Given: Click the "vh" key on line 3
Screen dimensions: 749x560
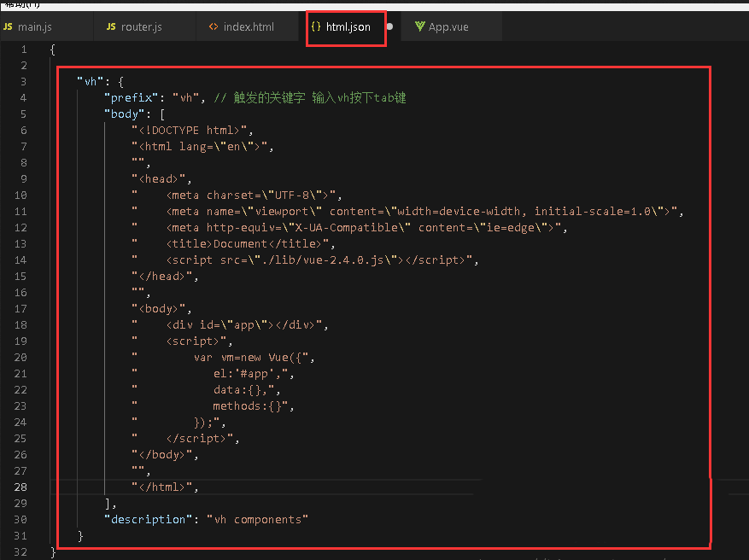Looking at the screenshot, I should (91, 82).
